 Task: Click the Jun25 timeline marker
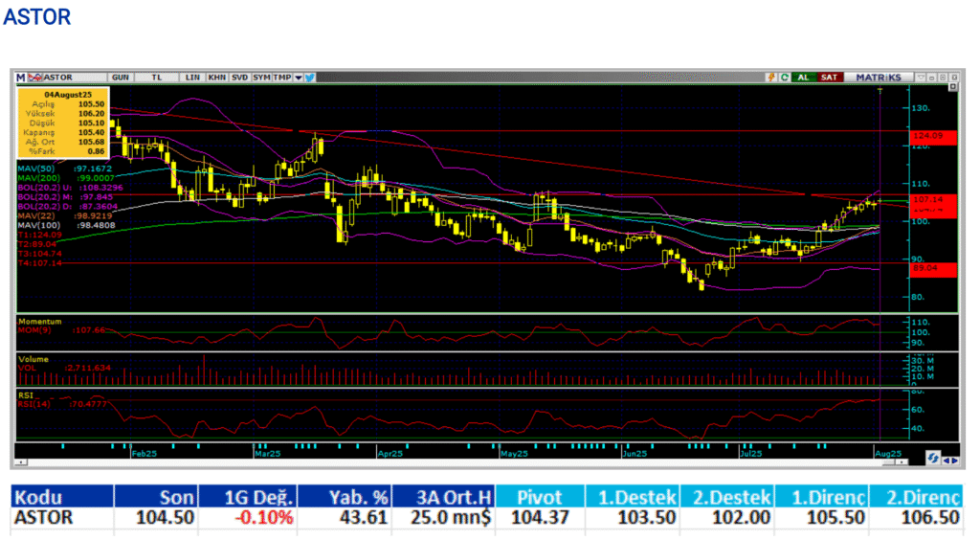[x=635, y=454]
